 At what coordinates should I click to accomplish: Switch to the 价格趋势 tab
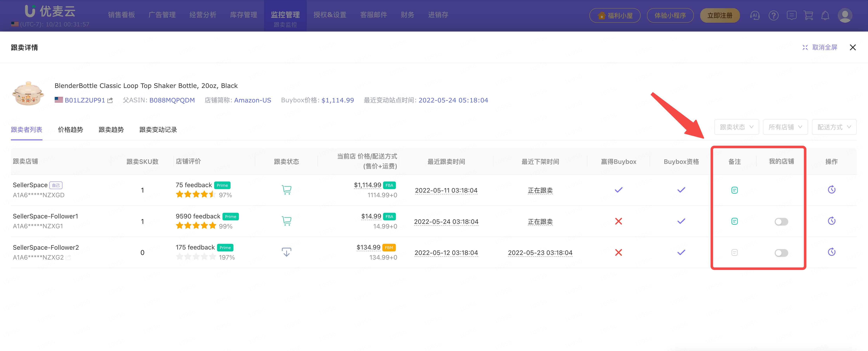(70, 130)
